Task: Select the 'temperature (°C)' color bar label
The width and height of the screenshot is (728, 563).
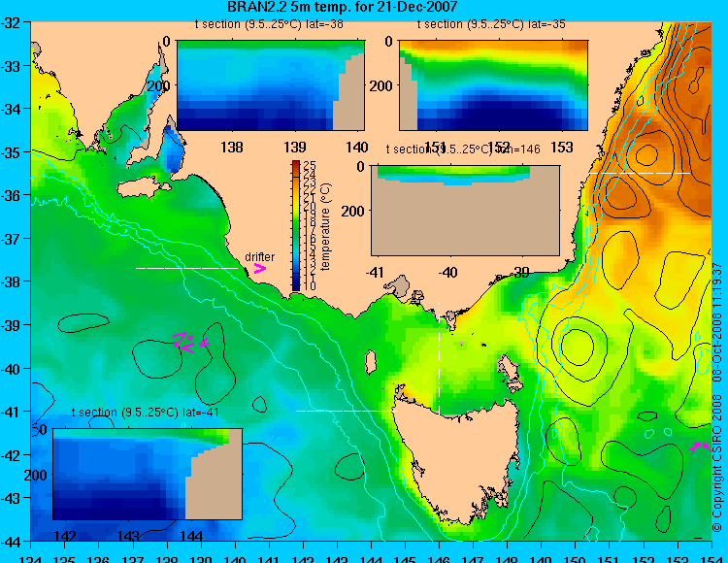Action: (x=325, y=226)
